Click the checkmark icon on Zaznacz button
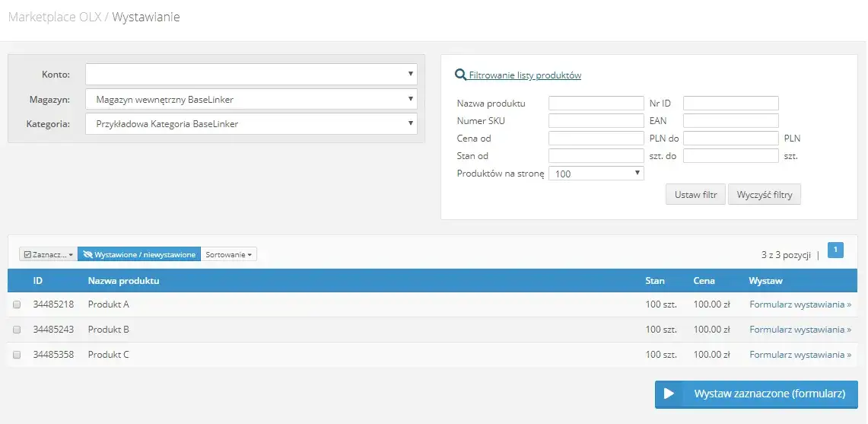 pyautogui.click(x=27, y=255)
